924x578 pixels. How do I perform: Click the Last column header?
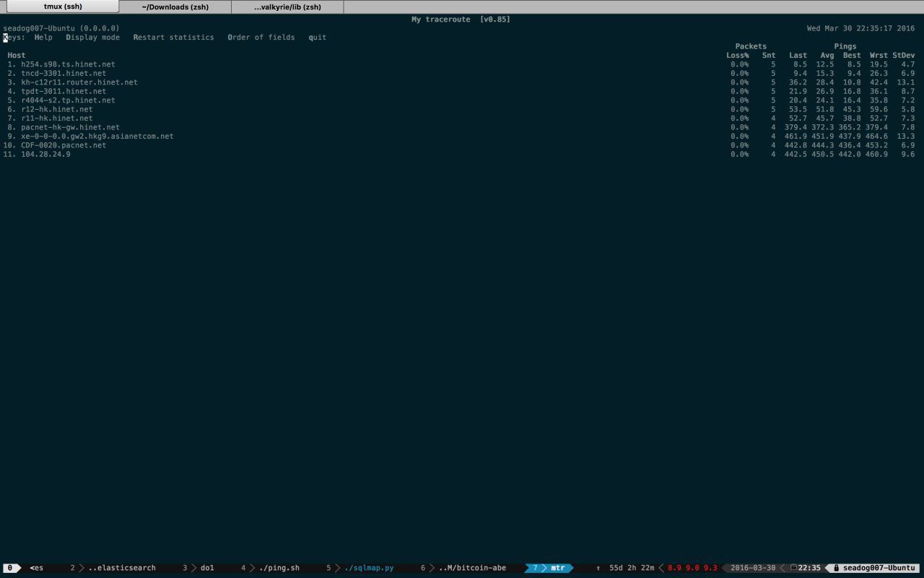(798, 55)
